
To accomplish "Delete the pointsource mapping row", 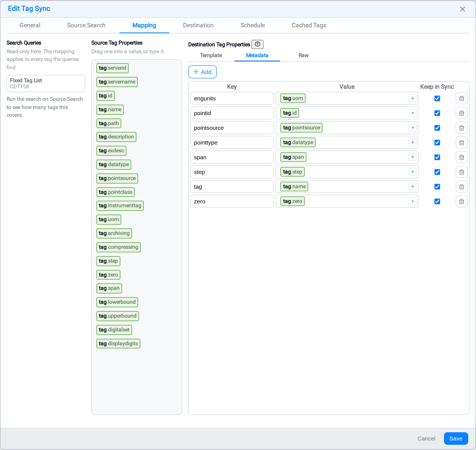I will [x=461, y=128].
